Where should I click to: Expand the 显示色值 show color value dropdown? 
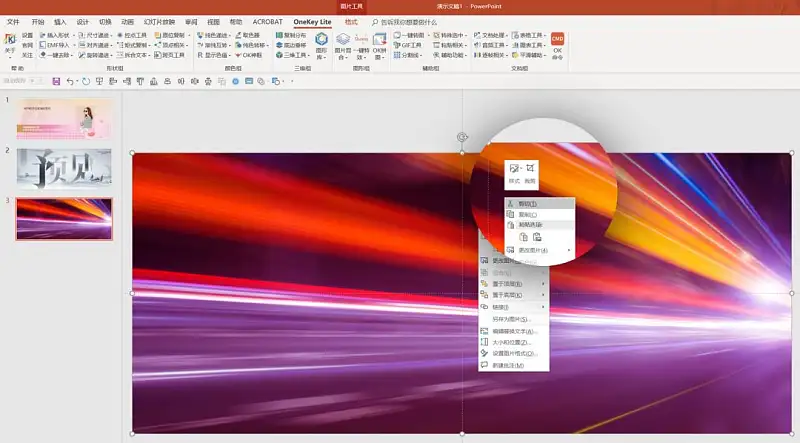(x=230, y=55)
